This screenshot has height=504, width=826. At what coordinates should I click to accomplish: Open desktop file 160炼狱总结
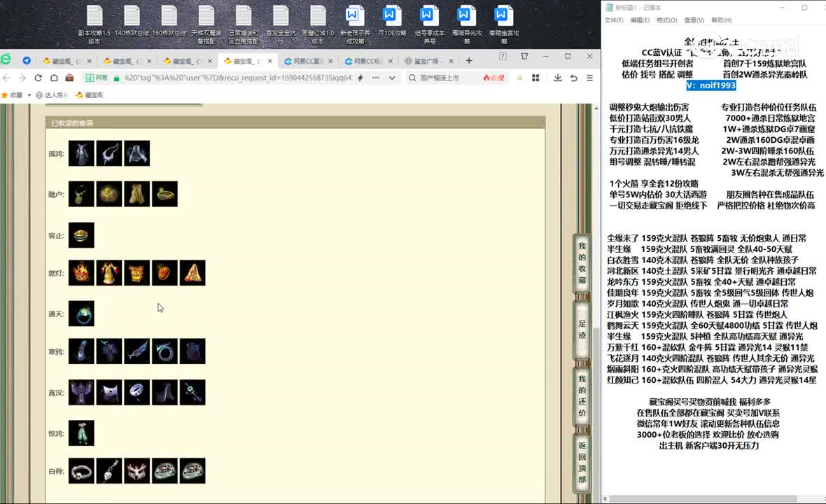(x=169, y=21)
